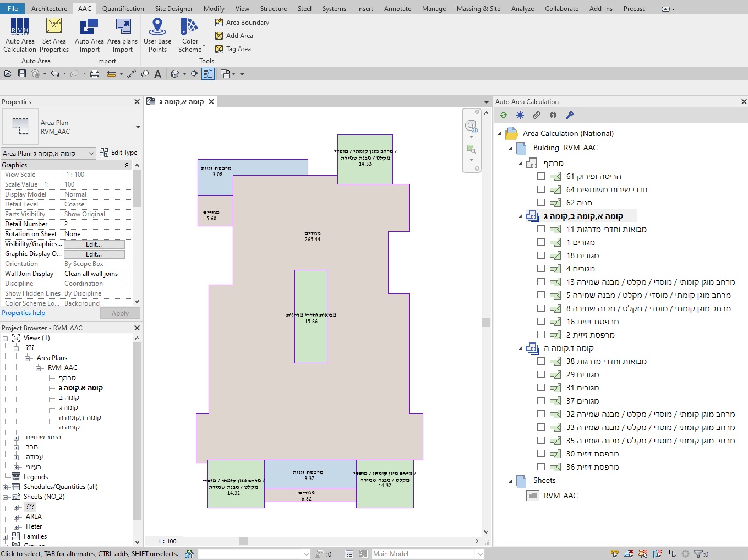Switch to Massing & Site tab
Viewport: 748px width, 560px height.
pos(478,9)
